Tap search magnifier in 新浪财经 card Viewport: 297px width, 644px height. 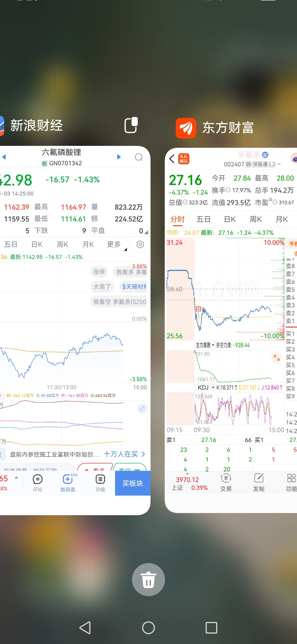[139, 157]
